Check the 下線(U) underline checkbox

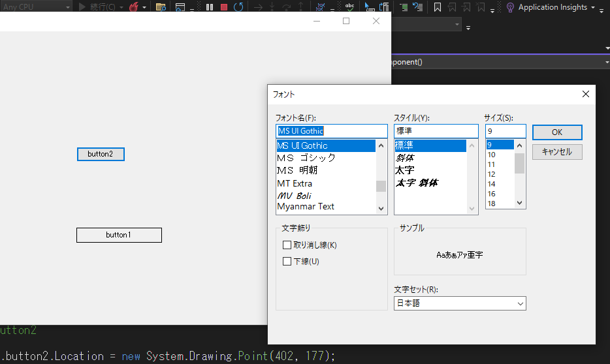287,262
